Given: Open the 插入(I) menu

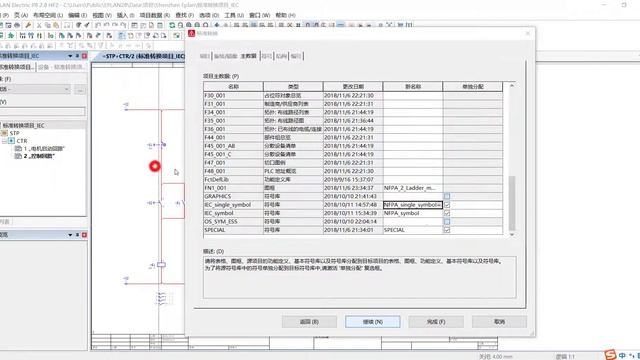Looking at the screenshot, I should 125,15.
